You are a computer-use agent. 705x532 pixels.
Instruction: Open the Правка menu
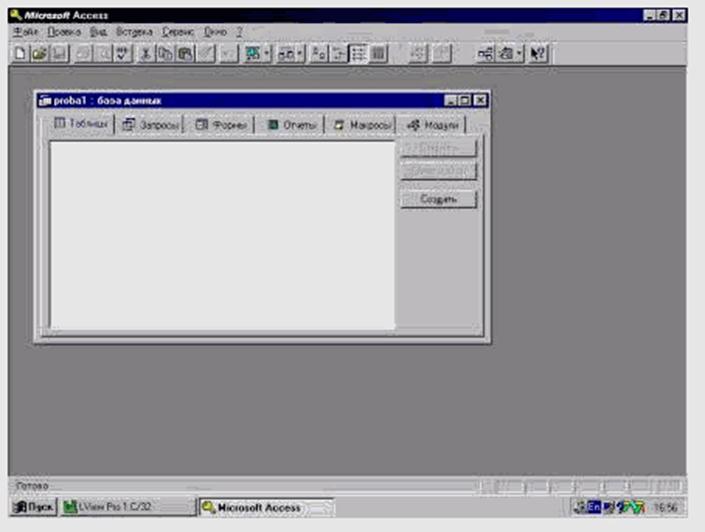(x=64, y=32)
